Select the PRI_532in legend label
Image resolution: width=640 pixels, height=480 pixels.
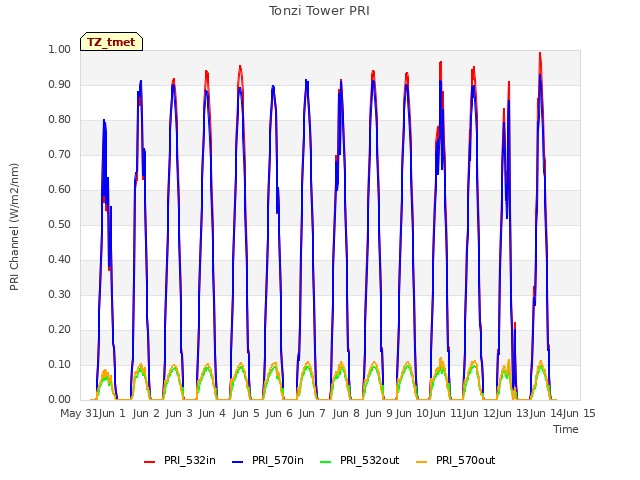tap(190, 460)
